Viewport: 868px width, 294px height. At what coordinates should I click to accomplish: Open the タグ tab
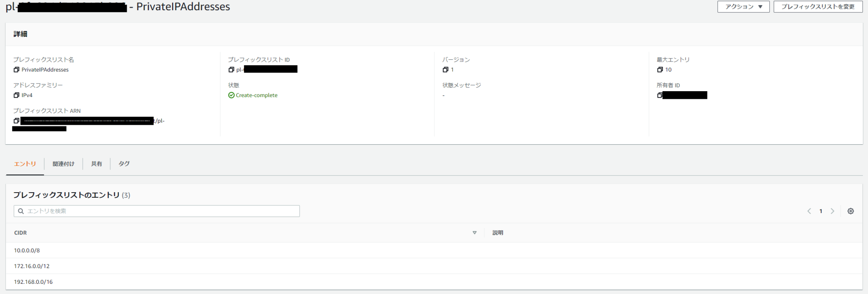pyautogui.click(x=124, y=164)
